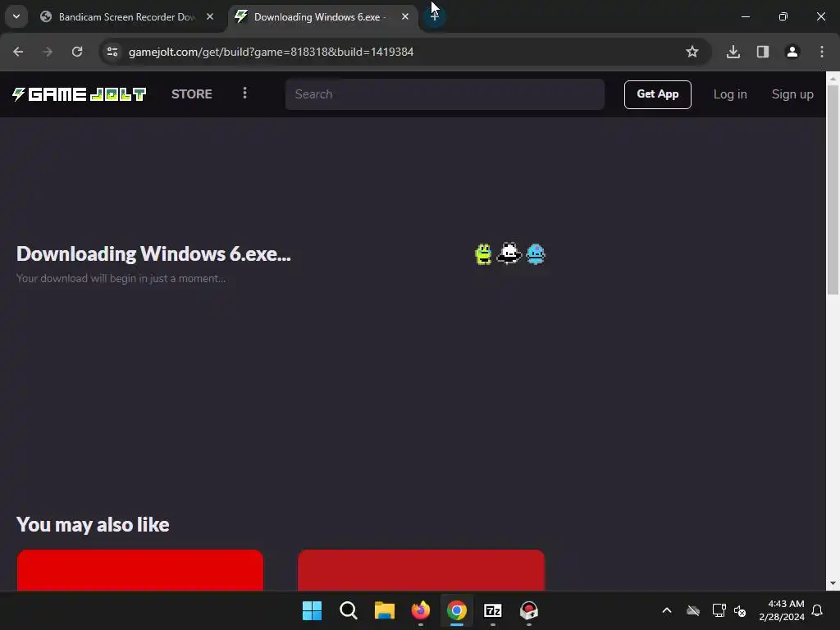
Task: Click scrollbar down arrow
Action: pos(833,583)
